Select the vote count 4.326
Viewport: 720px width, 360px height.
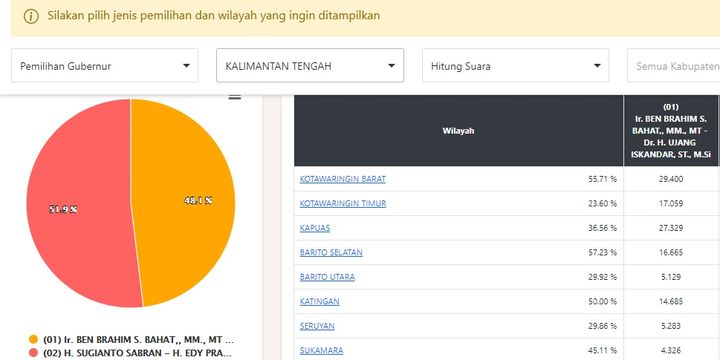tap(671, 350)
